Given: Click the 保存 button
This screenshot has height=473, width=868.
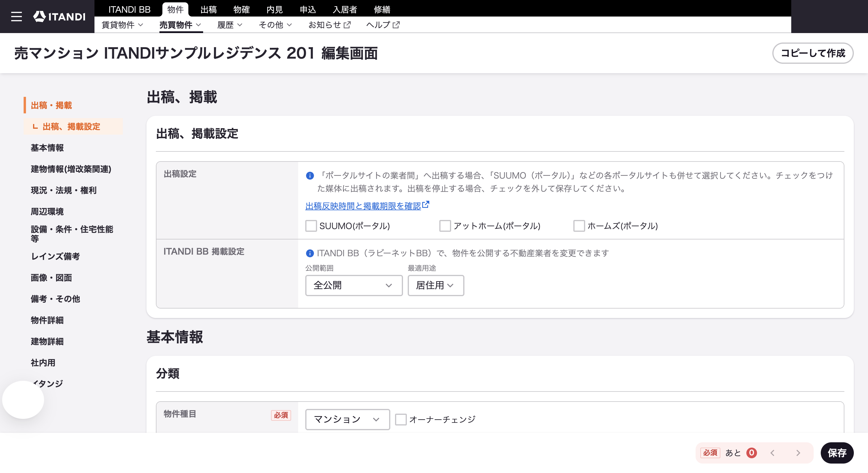Looking at the screenshot, I should point(837,453).
